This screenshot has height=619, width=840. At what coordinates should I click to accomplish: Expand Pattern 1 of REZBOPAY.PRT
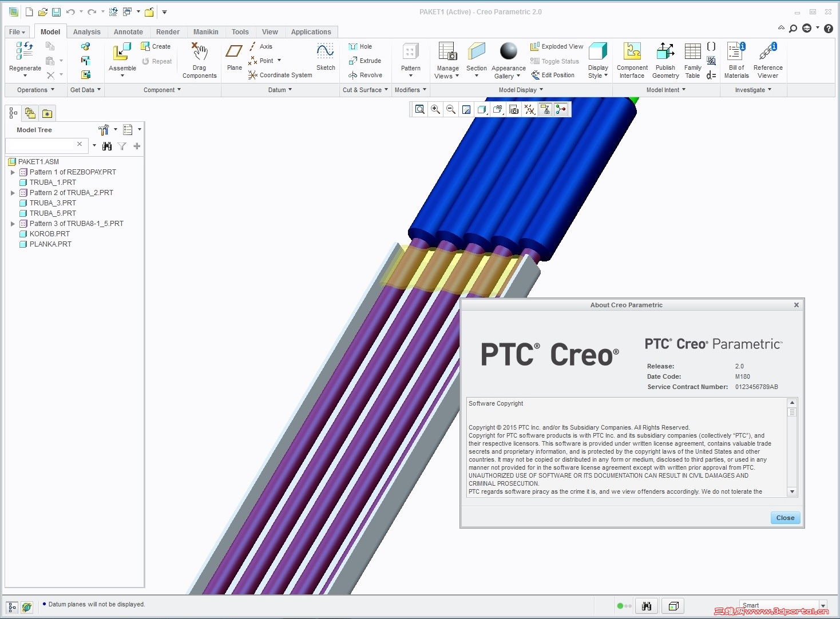click(x=13, y=172)
